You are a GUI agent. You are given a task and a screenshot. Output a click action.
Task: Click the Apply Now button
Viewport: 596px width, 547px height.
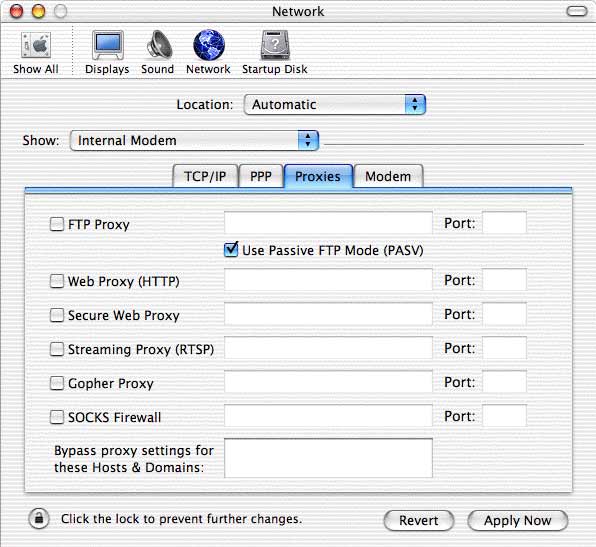tap(517, 520)
